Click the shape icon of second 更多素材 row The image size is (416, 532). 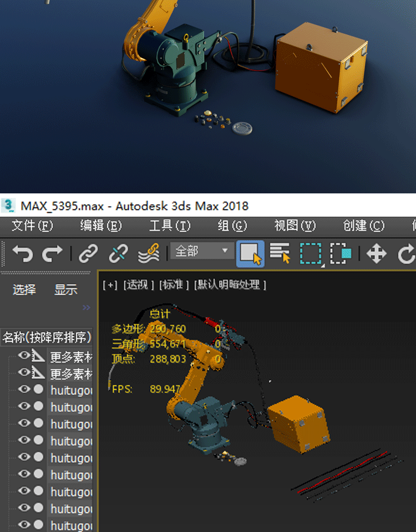click(x=38, y=372)
